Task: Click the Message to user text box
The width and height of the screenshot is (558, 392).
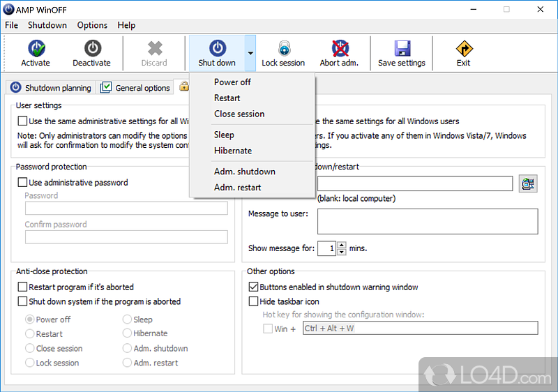Action: click(x=427, y=221)
